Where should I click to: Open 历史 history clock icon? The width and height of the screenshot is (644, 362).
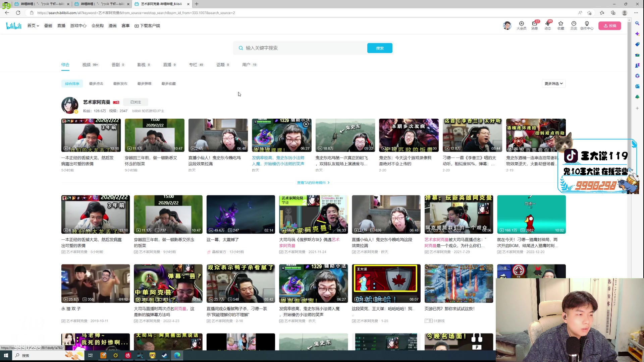(574, 25)
